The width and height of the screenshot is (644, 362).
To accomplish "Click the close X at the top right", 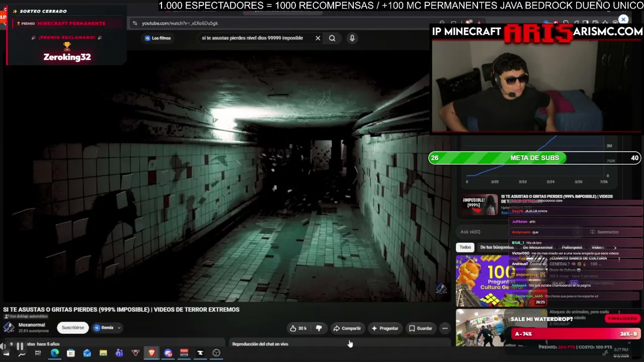I will 623,20.
